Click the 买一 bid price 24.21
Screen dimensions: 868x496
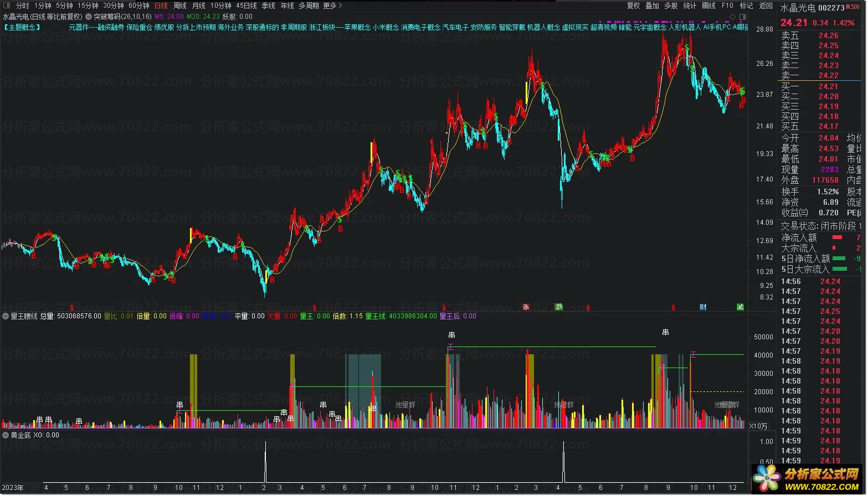(829, 86)
